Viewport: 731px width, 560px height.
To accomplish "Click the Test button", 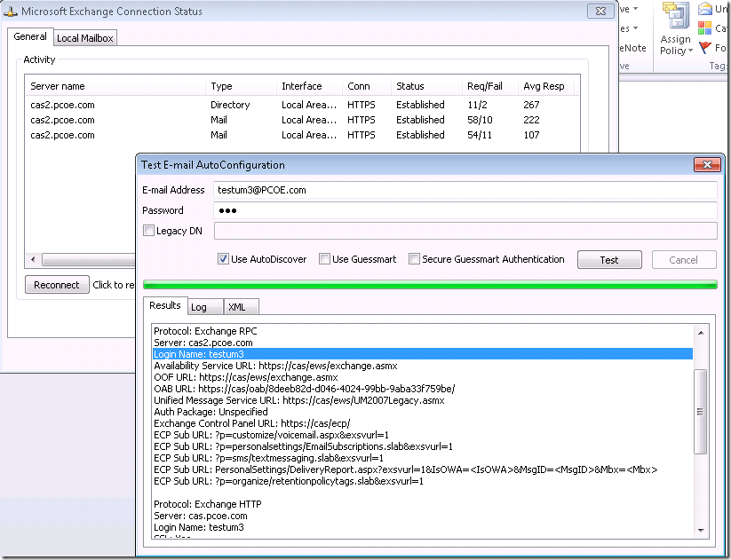I will (609, 260).
